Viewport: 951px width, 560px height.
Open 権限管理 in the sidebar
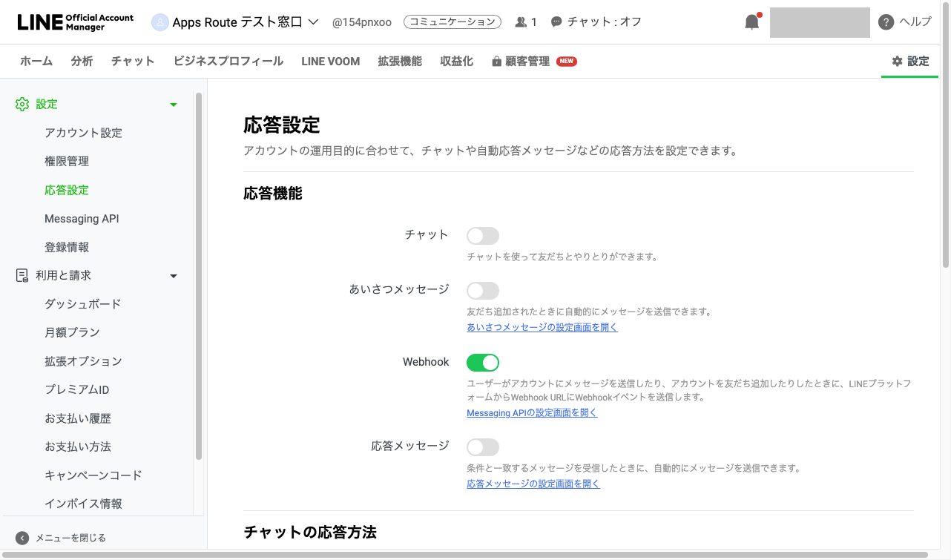[67, 162]
